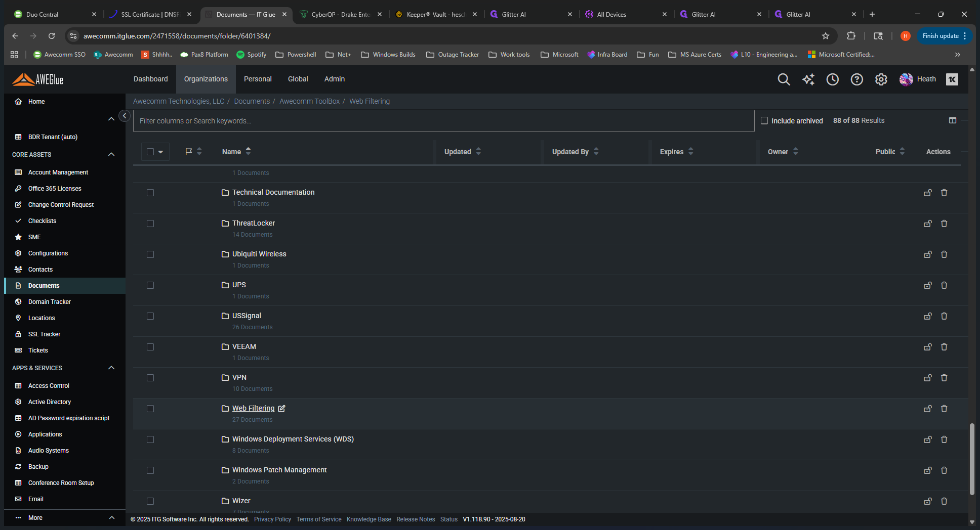
Task: Open the Knowledge Base footer link
Action: (369, 519)
